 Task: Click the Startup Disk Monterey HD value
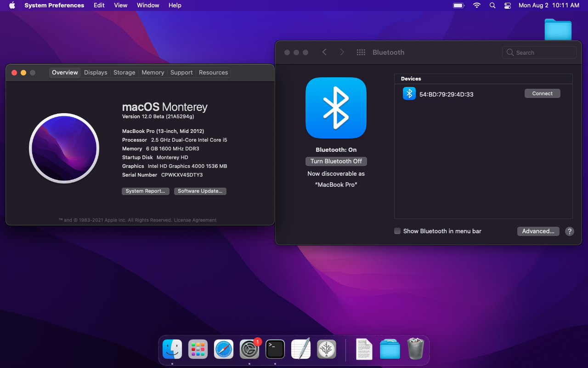(x=172, y=158)
